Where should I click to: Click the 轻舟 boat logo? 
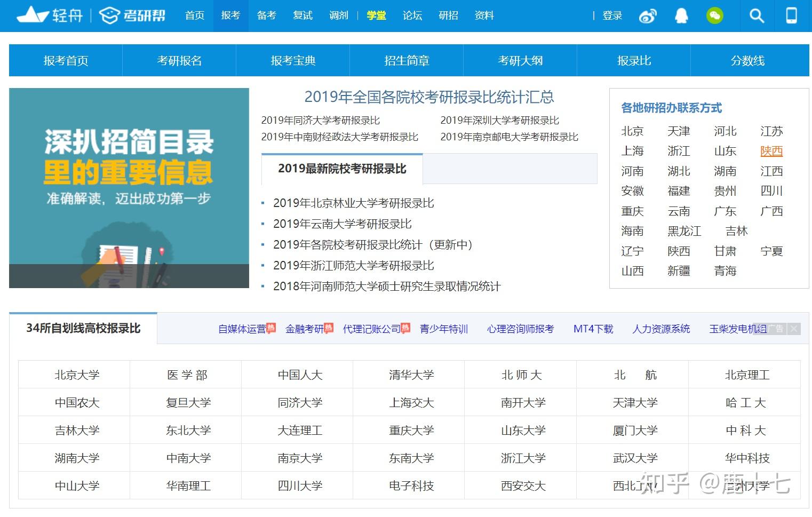click(50, 15)
